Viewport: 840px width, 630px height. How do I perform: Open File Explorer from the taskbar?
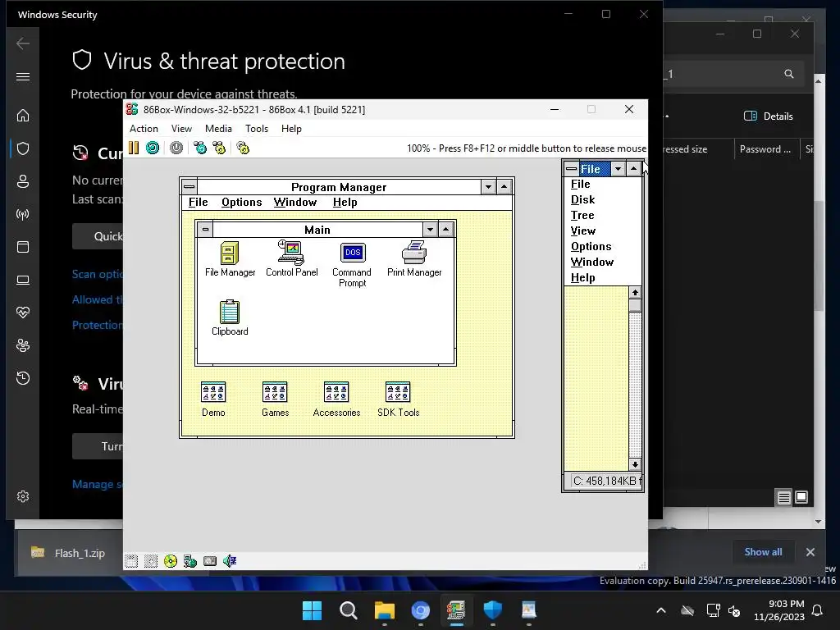pos(384,610)
